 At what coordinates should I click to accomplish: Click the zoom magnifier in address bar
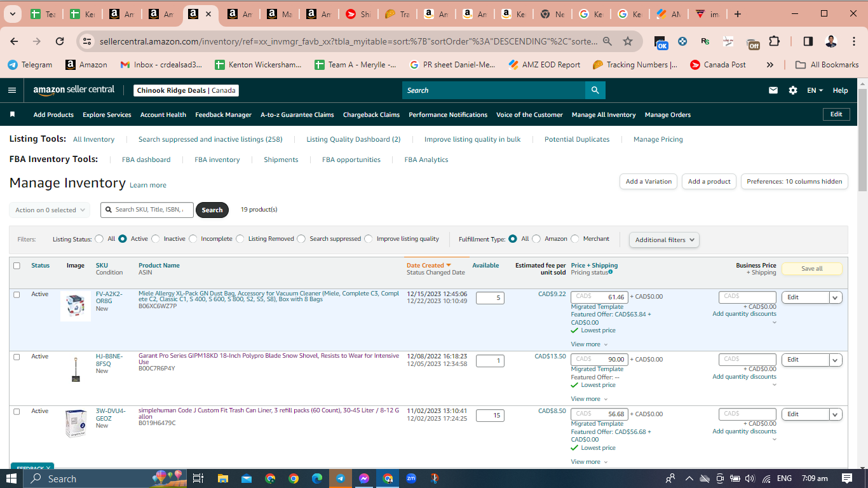[x=607, y=41]
